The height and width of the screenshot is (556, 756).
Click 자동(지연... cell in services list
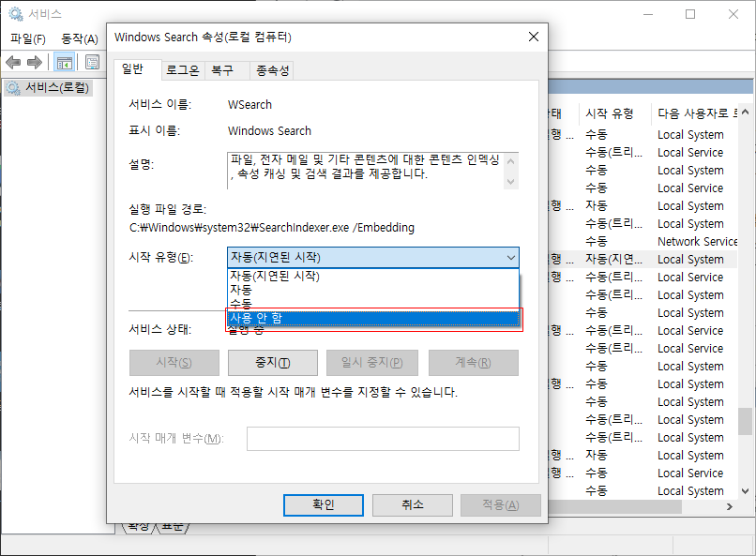click(x=613, y=259)
